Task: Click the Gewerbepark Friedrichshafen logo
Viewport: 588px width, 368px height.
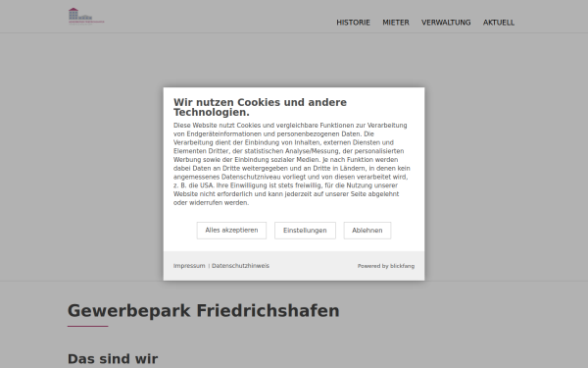Action: 86,16
